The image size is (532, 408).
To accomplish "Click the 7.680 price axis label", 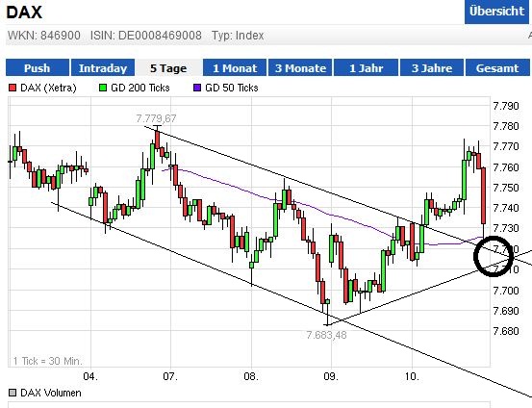I will pyautogui.click(x=506, y=331).
